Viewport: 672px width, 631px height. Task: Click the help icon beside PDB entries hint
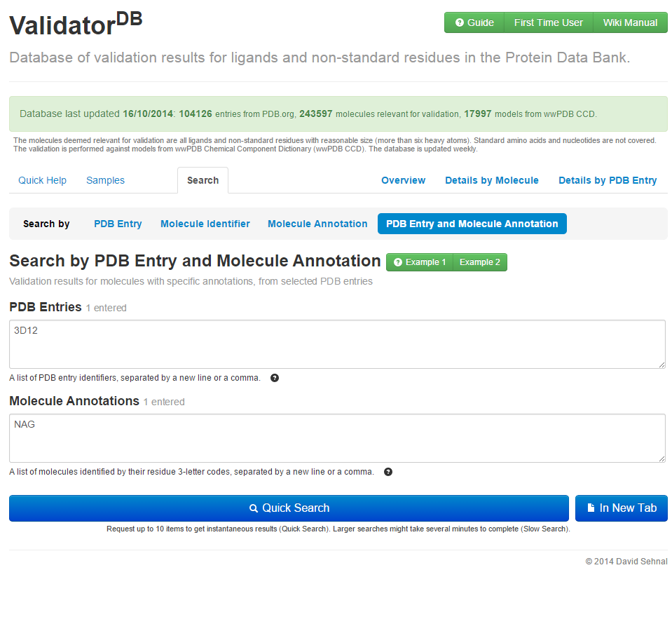click(275, 378)
